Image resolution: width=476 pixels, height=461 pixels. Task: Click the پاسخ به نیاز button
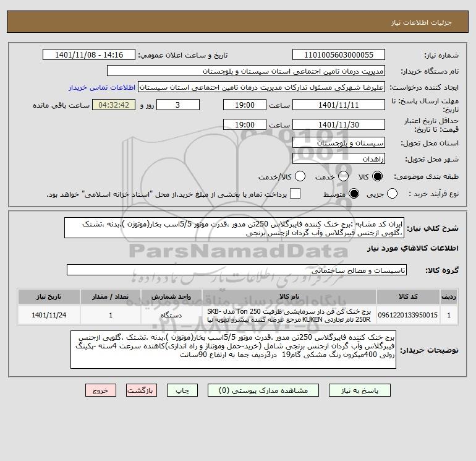coord(360,390)
